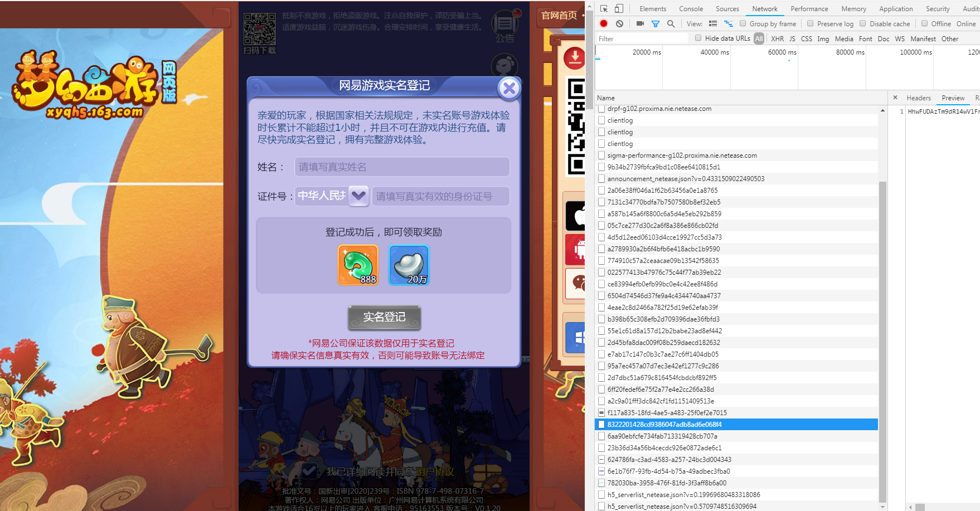The image size is (980, 511).
Task: Toggle the device toolbar icon
Action: point(619,9)
